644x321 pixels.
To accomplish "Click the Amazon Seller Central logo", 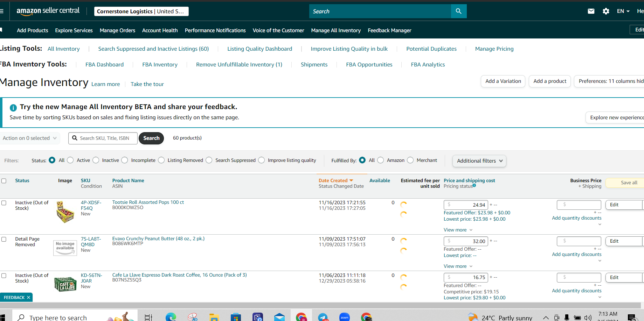I will coord(48,11).
